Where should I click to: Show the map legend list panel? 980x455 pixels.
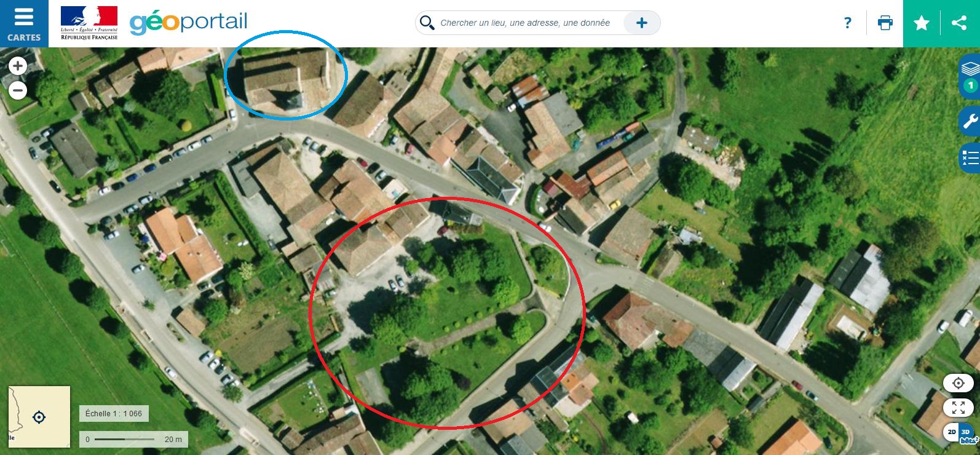[970, 158]
